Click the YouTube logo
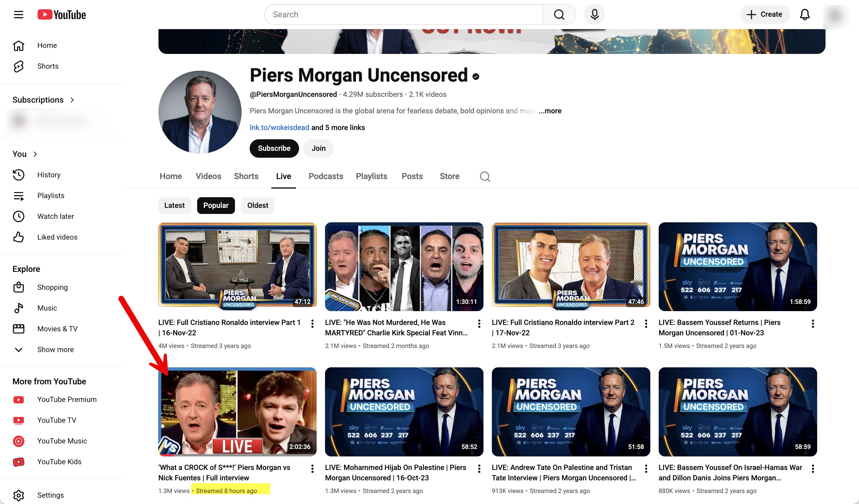This screenshot has height=504, width=859. [61, 14]
